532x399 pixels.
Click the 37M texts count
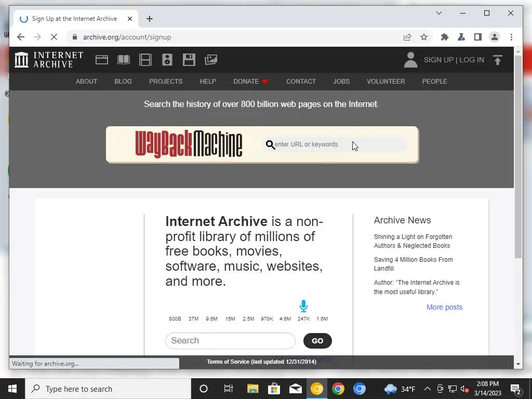tap(193, 318)
